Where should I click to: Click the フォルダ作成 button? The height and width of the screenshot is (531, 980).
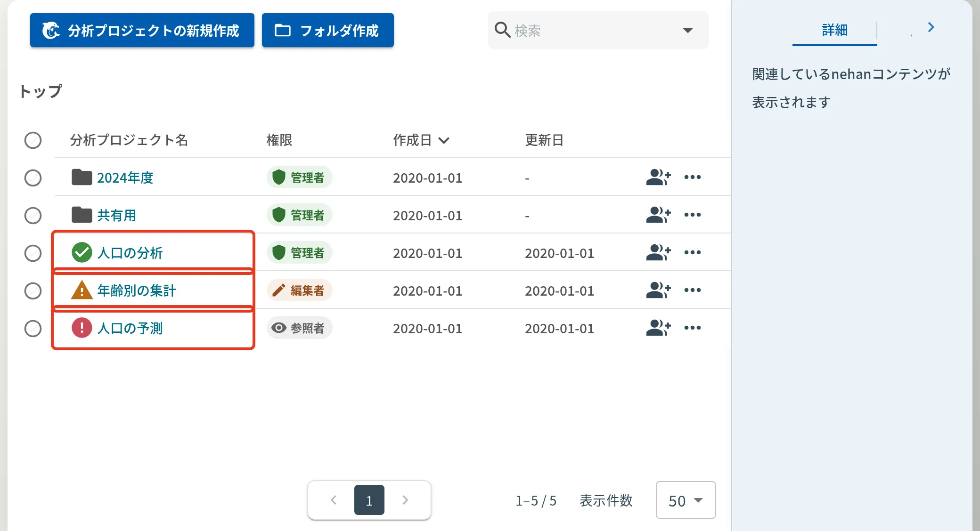[328, 30]
